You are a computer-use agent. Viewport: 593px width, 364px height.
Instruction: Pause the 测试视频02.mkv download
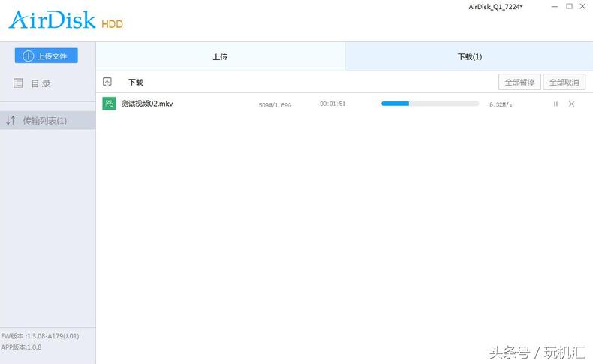pyautogui.click(x=555, y=104)
